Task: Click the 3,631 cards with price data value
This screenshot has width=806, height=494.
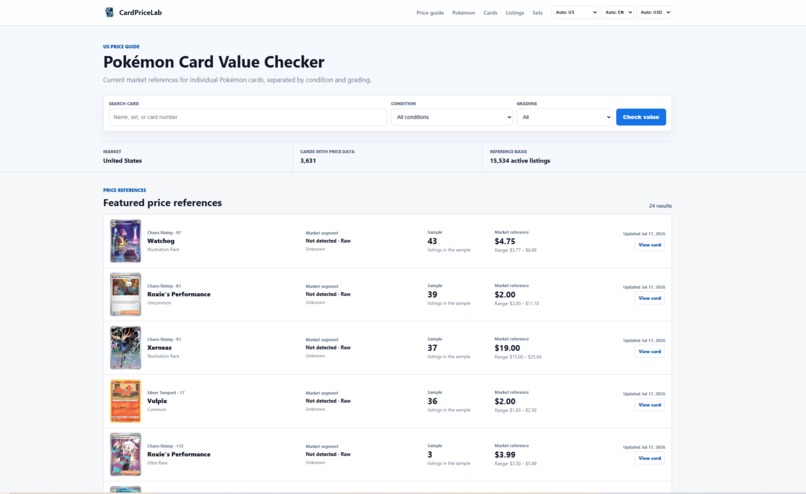Action: pos(308,161)
